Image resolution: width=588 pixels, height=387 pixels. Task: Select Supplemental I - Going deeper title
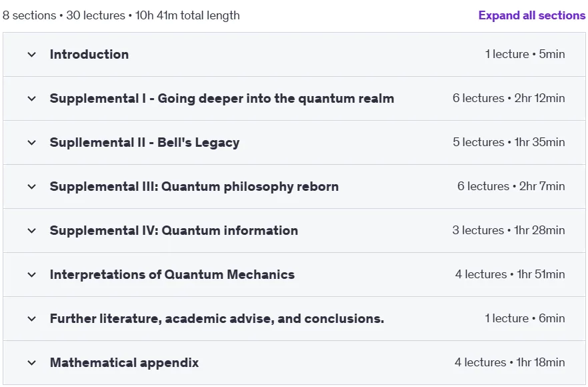coord(222,98)
